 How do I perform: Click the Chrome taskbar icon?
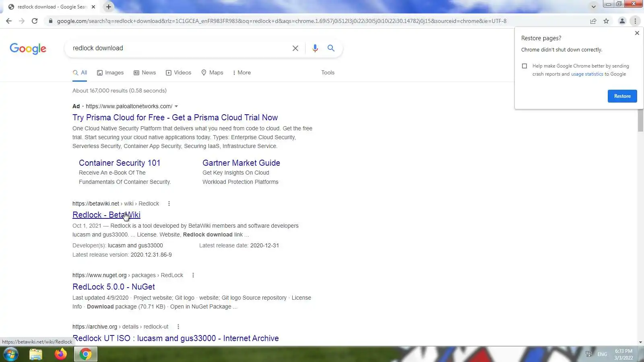click(x=85, y=354)
